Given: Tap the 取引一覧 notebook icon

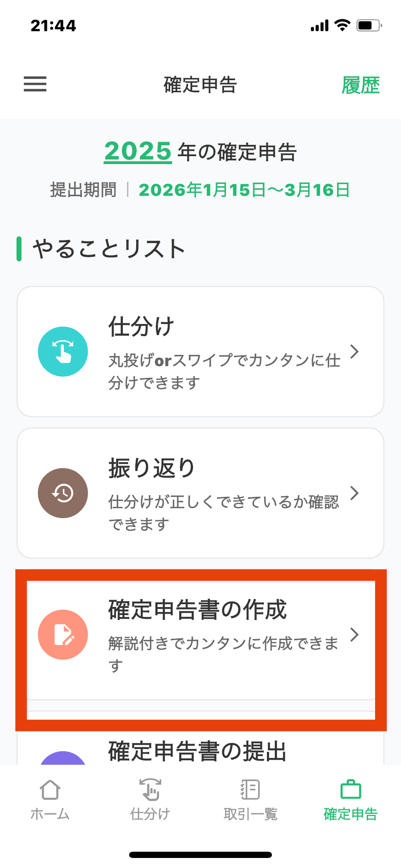Looking at the screenshot, I should tap(250, 790).
